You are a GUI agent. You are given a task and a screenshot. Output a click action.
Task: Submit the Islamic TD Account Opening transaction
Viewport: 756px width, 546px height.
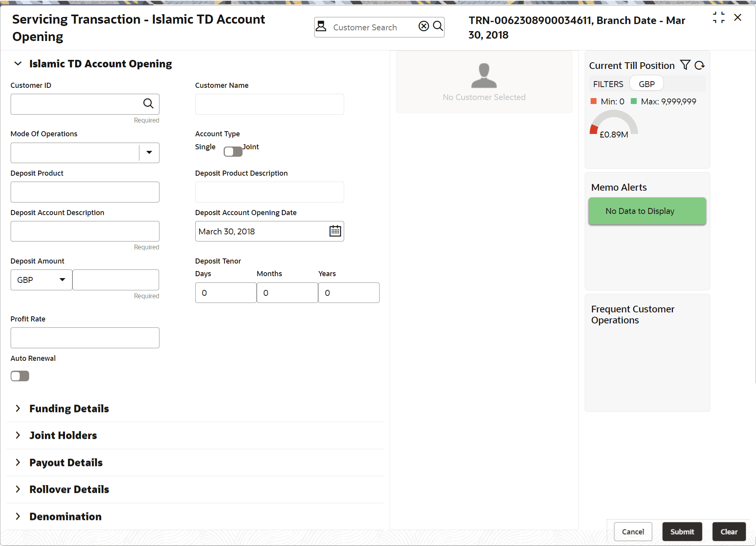[682, 531]
